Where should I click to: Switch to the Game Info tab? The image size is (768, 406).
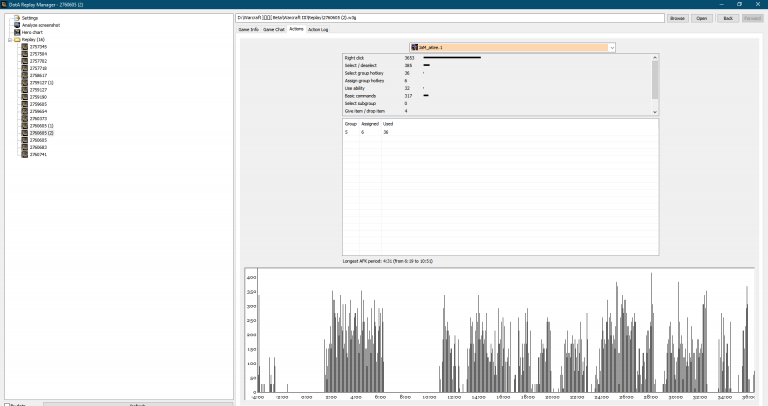point(248,30)
